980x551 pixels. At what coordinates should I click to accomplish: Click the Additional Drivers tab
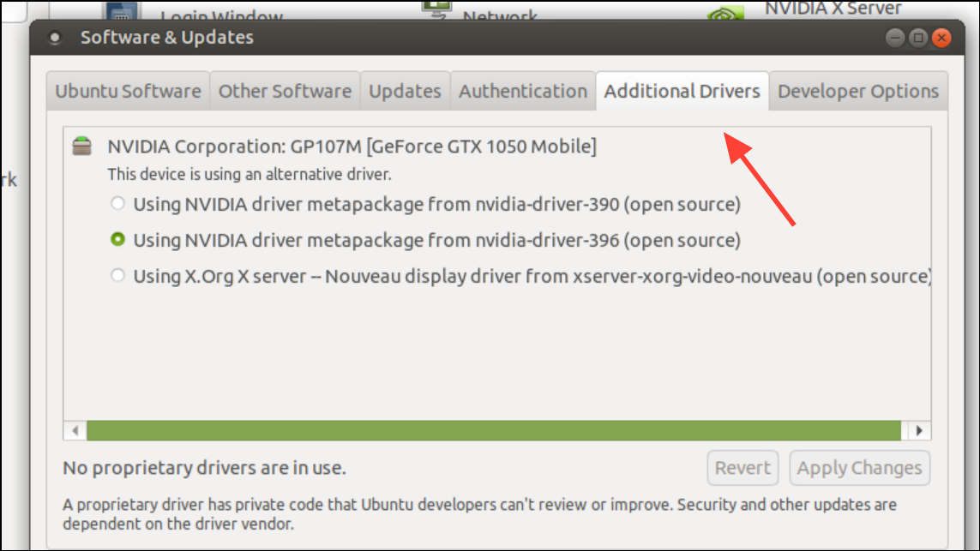682,91
